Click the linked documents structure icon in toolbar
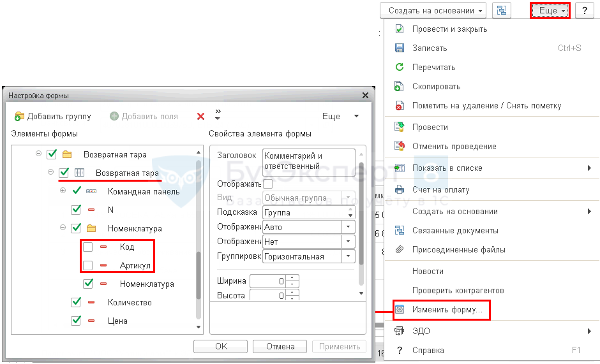 coord(502,10)
